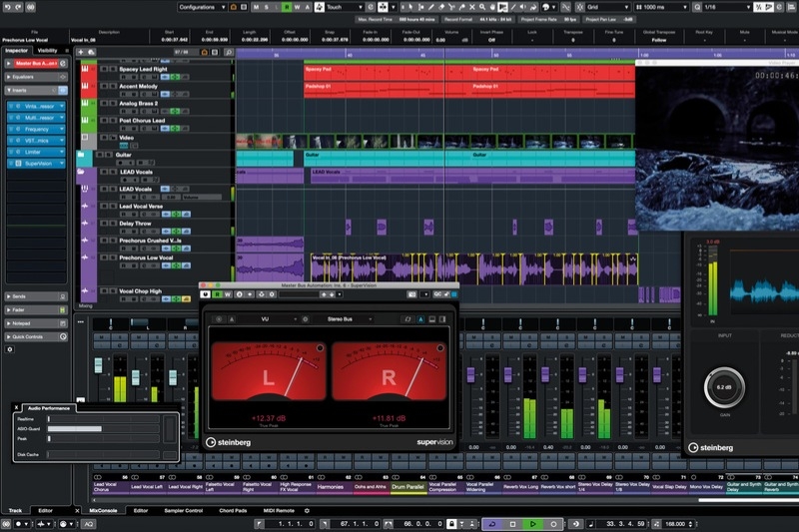Open lower zone tab setup gear
Screen dimensions: 799x532
coord(307,511)
